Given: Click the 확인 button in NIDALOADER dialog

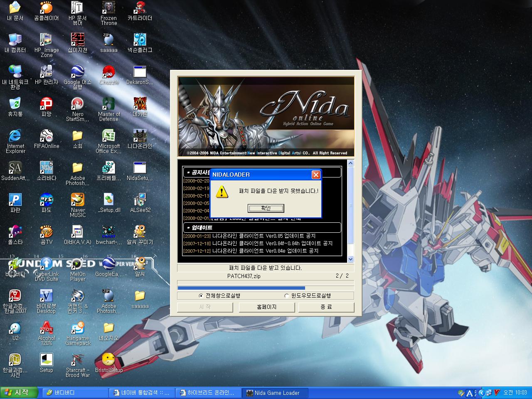Looking at the screenshot, I should click(266, 208).
